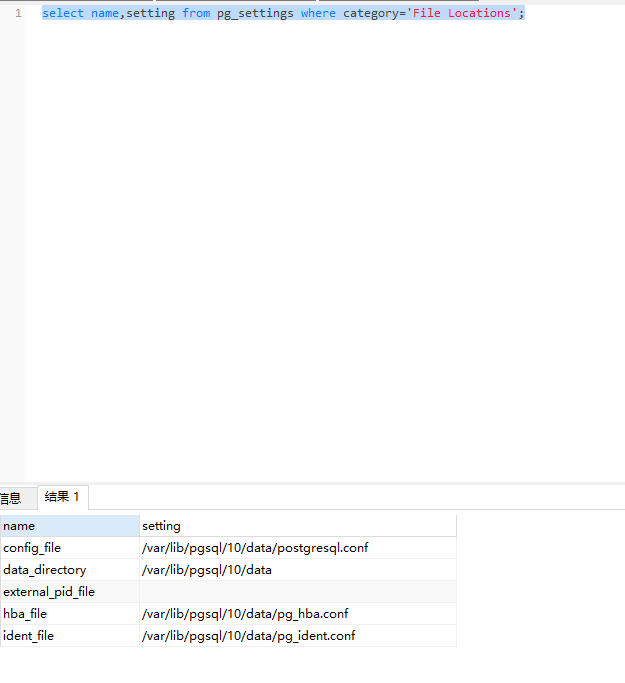The image size is (625, 683).
Task: Click the pg_ident.conf path setting cell
Action: tap(298, 636)
